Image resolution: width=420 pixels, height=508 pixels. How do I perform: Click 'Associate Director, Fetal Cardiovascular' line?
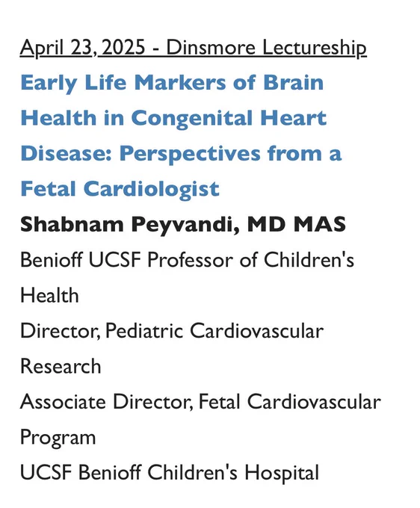200,402
